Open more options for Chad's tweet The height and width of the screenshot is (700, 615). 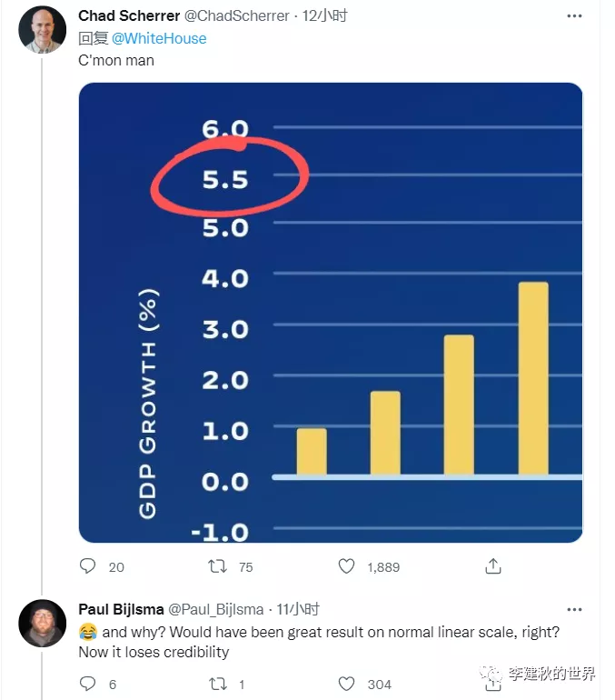coord(574,16)
